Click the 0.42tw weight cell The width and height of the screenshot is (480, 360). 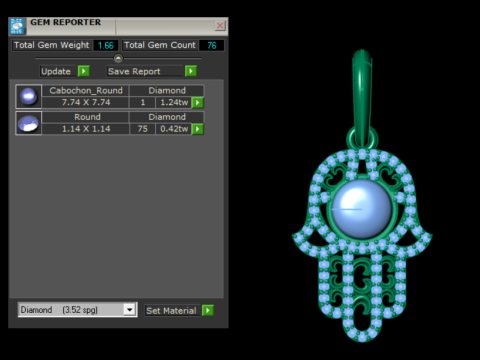(174, 129)
